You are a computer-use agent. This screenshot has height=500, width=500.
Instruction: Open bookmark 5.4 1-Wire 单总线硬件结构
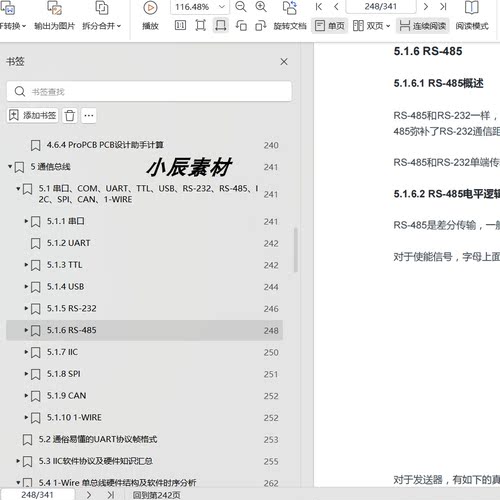(117, 483)
